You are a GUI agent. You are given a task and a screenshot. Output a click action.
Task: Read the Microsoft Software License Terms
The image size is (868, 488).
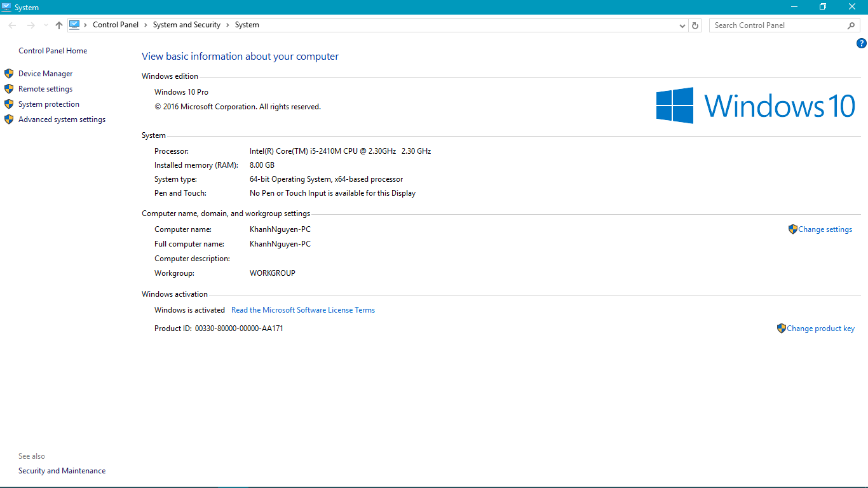303,310
